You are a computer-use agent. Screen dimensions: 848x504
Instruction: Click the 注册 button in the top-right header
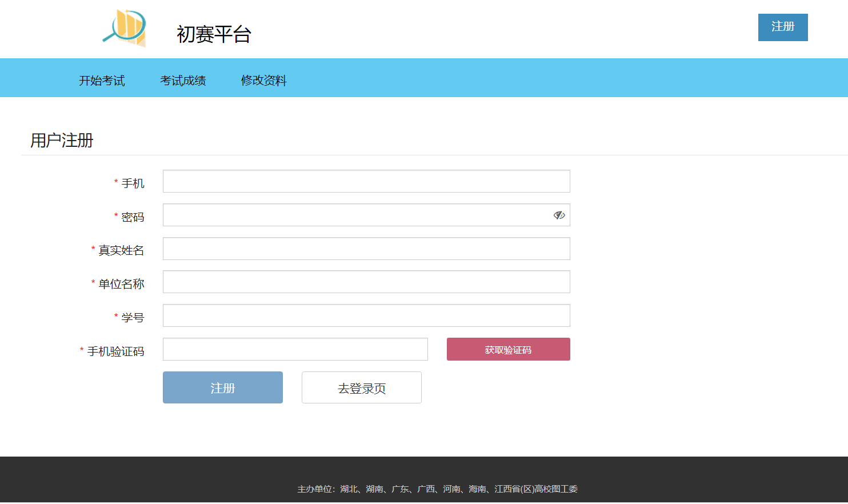[782, 27]
